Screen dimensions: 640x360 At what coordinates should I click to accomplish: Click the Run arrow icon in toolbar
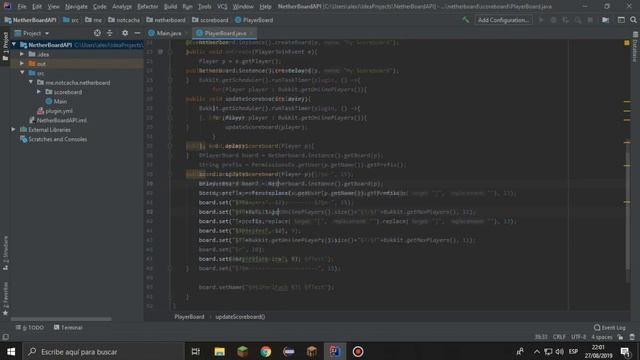tap(541, 20)
